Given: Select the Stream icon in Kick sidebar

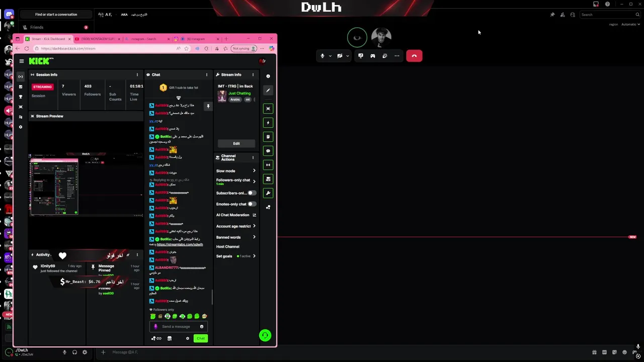Looking at the screenshot, I should pos(21,76).
